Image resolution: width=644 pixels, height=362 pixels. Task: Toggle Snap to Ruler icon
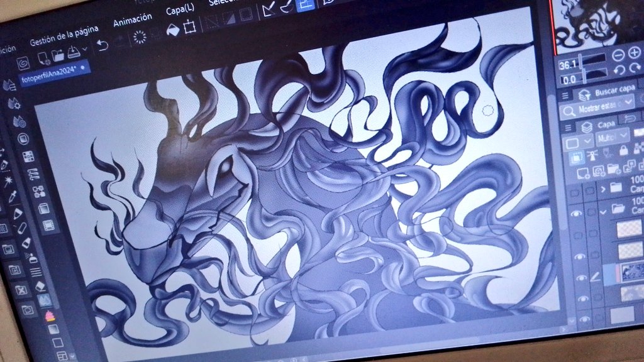269,9
